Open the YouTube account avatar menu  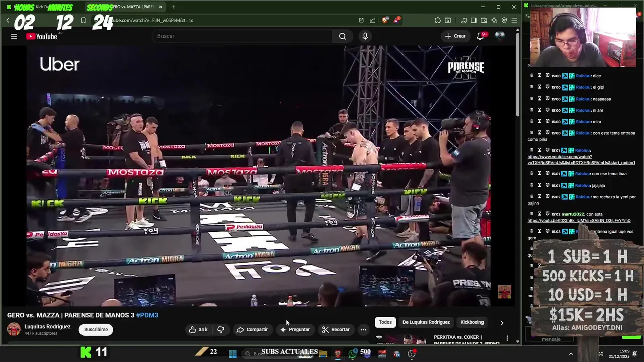(499, 36)
